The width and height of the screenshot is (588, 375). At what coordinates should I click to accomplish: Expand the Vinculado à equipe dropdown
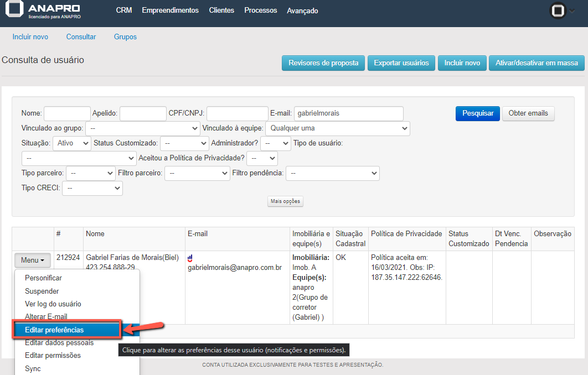[x=337, y=128]
